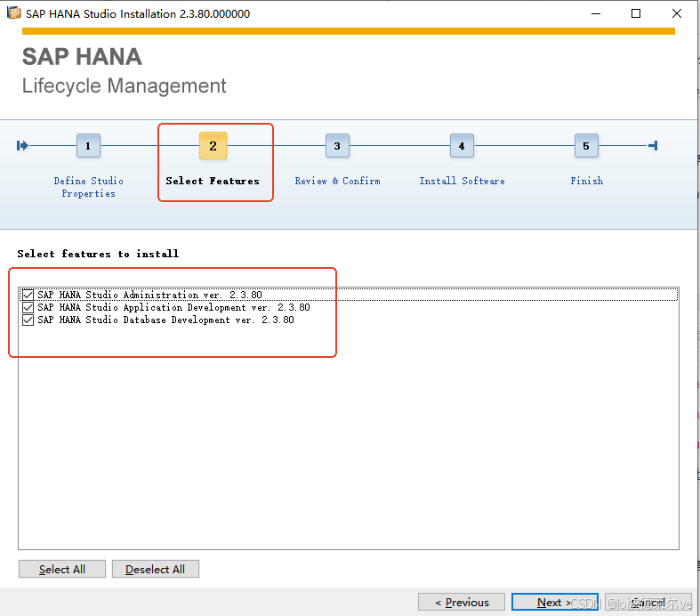
Task: Open Review & Confirm step label
Action: (337, 181)
